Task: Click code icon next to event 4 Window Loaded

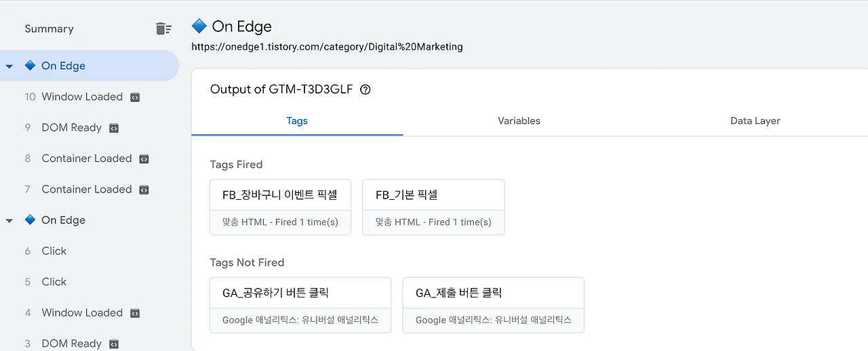Action: pos(135,313)
